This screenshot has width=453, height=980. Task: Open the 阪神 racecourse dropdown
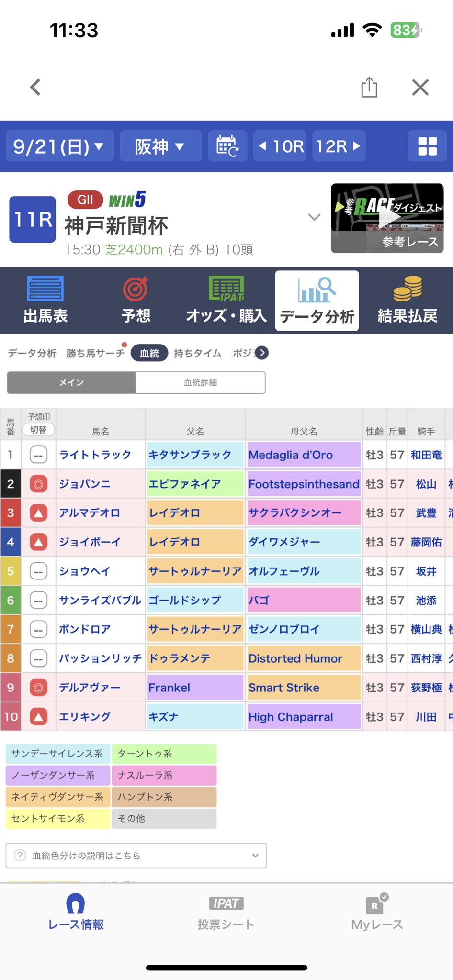pyautogui.click(x=160, y=146)
